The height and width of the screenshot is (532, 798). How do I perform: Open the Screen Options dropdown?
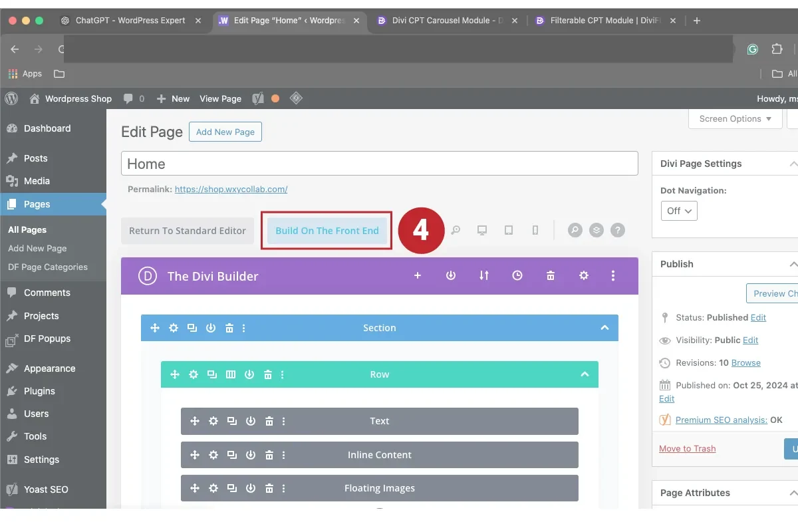pos(734,118)
